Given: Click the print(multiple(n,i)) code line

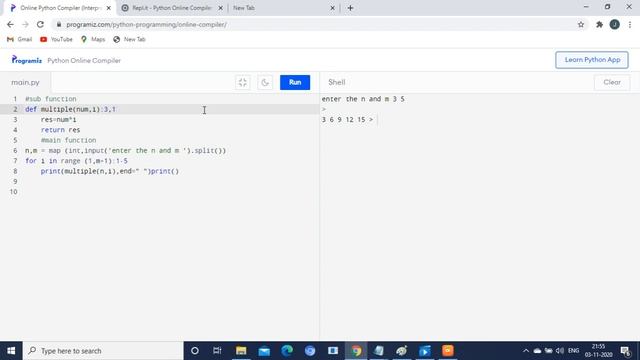Looking at the screenshot, I should [110, 171].
